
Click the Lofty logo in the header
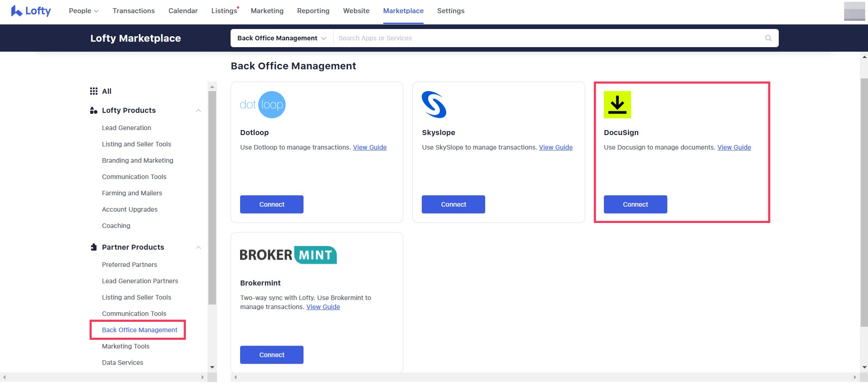coord(31,11)
